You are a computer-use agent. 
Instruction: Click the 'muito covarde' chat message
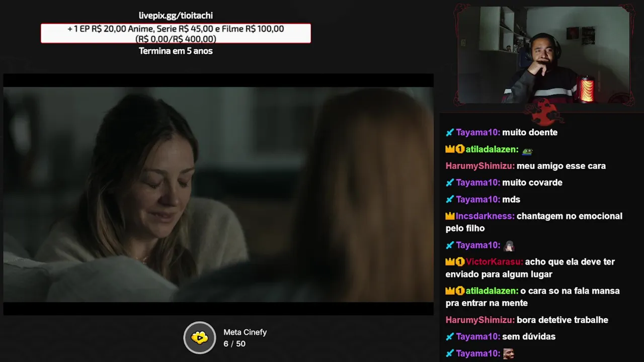(x=532, y=183)
